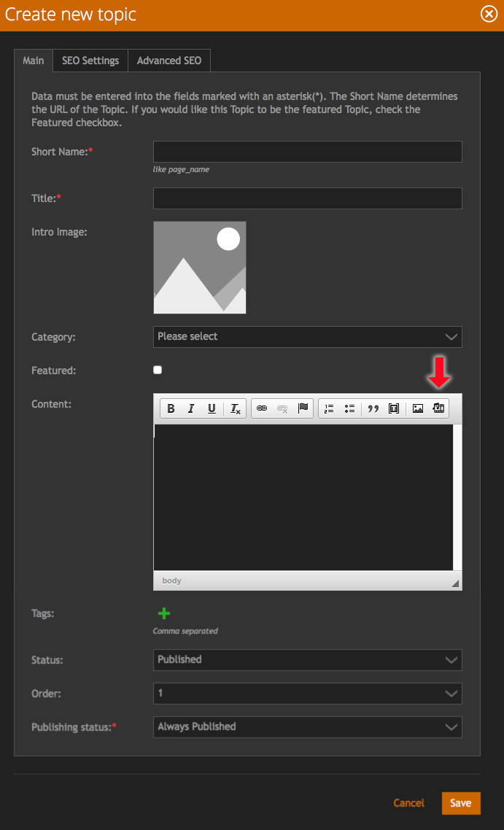
Task: Expand the Status dropdown showing Published
Action: click(307, 659)
